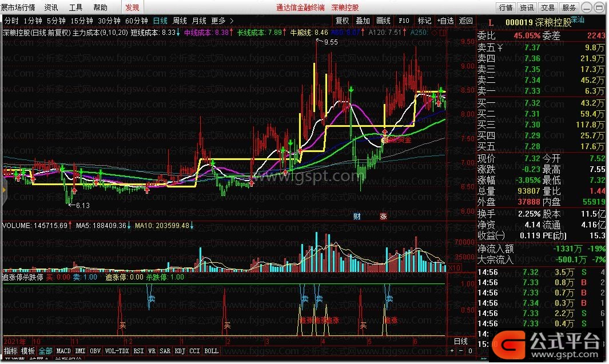Click the red L margin-trading icon
This screenshot has height=364, width=609.
[491, 23]
